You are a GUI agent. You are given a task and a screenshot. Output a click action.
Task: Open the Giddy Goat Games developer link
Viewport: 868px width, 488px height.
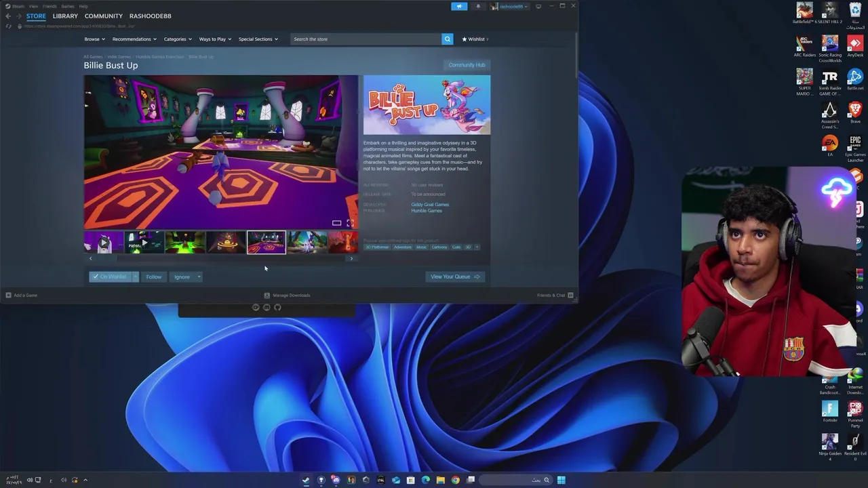(430, 204)
